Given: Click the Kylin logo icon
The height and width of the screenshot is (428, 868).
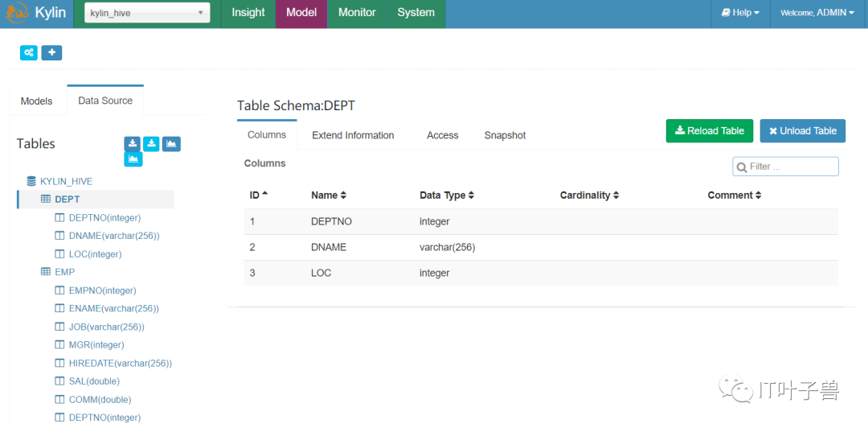Looking at the screenshot, I should 18,12.
